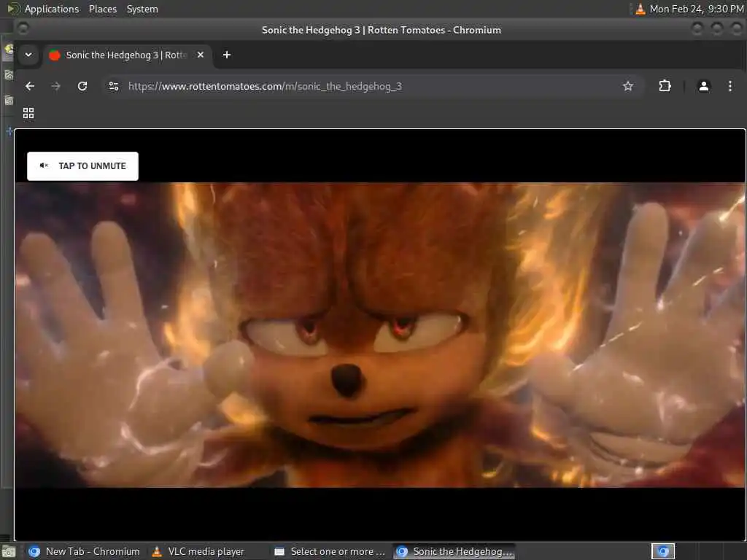Click the show desktop icon in taskbar
Screen dimensions: 747x560
pyautogui.click(x=9, y=552)
